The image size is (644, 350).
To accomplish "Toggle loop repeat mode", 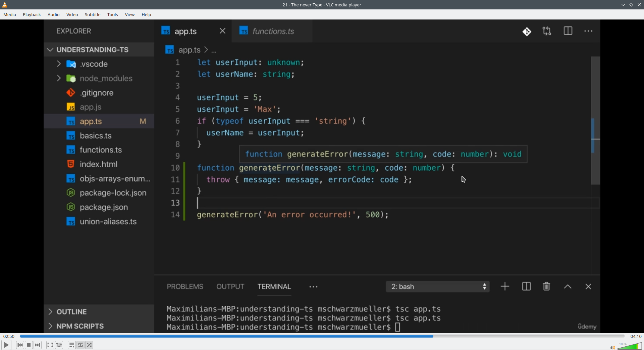I will 80,345.
